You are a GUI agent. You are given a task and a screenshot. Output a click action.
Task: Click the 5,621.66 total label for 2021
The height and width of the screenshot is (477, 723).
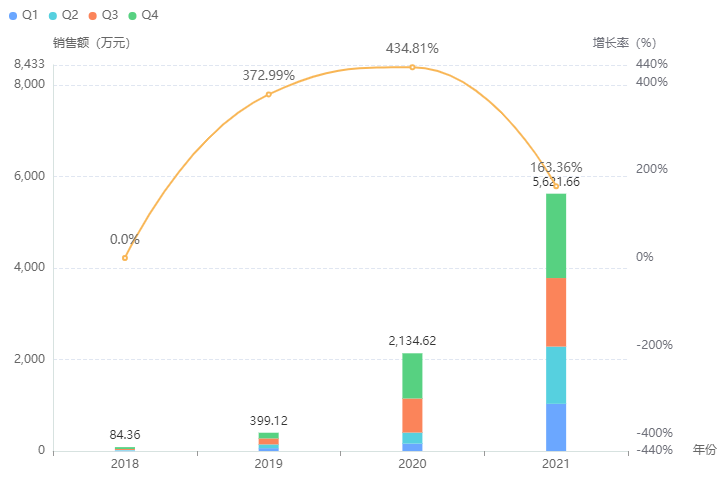tap(556, 182)
